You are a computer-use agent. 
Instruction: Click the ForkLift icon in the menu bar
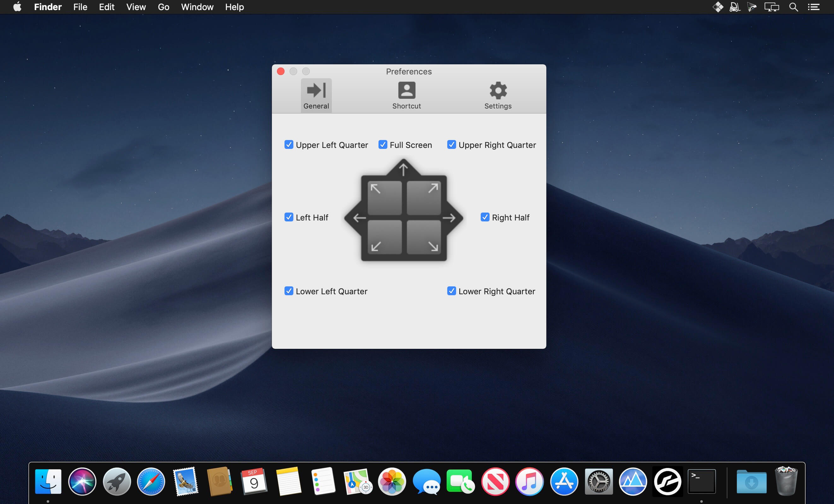(735, 7)
